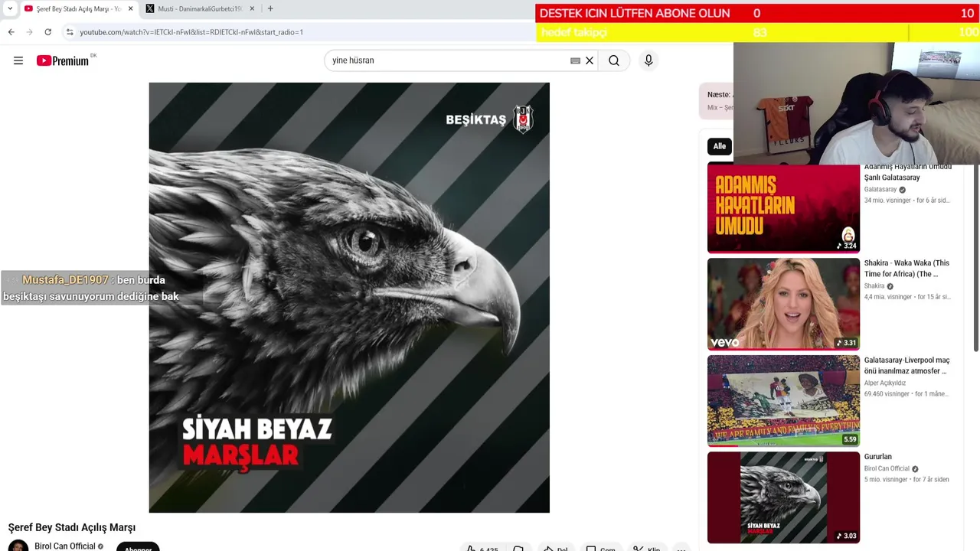
Task: Open Birol Can Official channel name
Action: pyautogui.click(x=65, y=546)
